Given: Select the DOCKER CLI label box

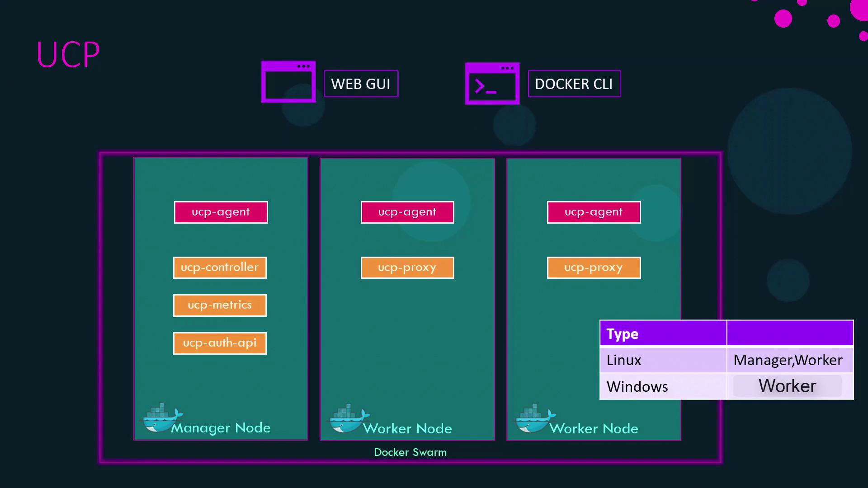Looking at the screenshot, I should coord(574,84).
